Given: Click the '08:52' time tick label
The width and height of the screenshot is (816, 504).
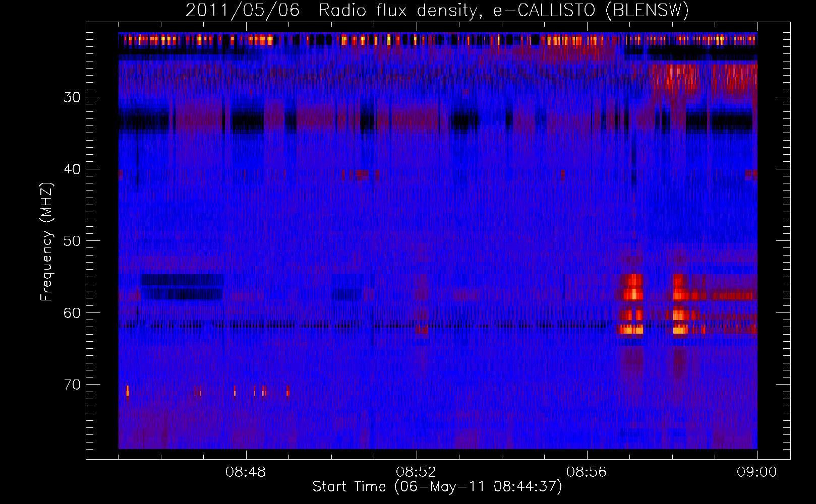Looking at the screenshot, I should point(416,472).
